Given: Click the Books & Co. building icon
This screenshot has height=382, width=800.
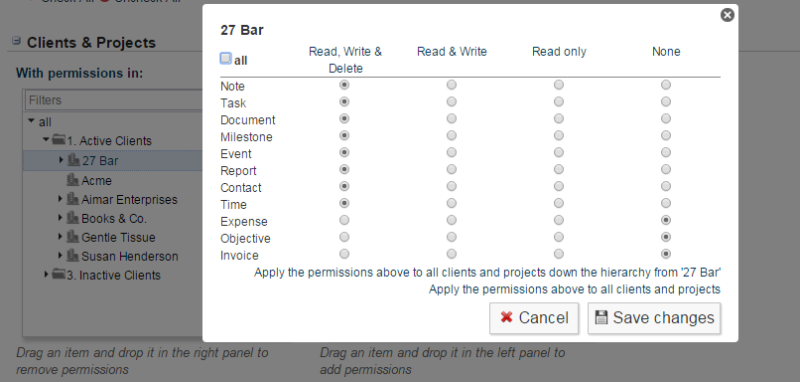Looking at the screenshot, I should 73,218.
